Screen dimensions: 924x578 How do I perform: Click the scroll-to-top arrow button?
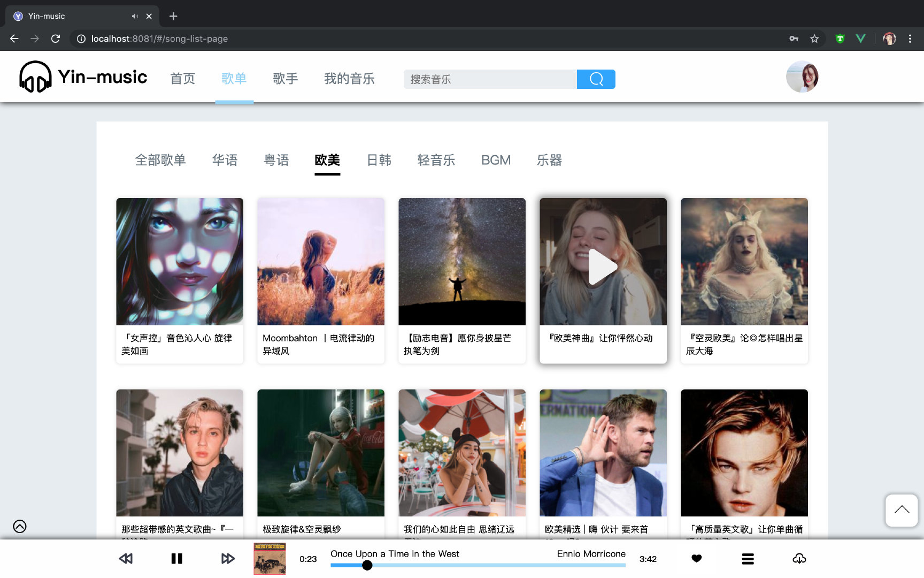902,510
